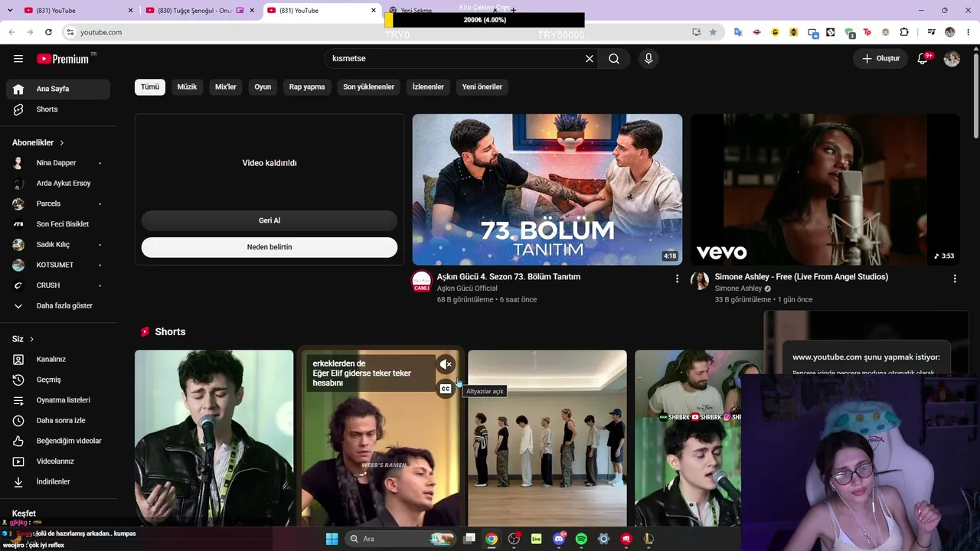Select the Yeni öneriler filter chip

[x=482, y=87]
